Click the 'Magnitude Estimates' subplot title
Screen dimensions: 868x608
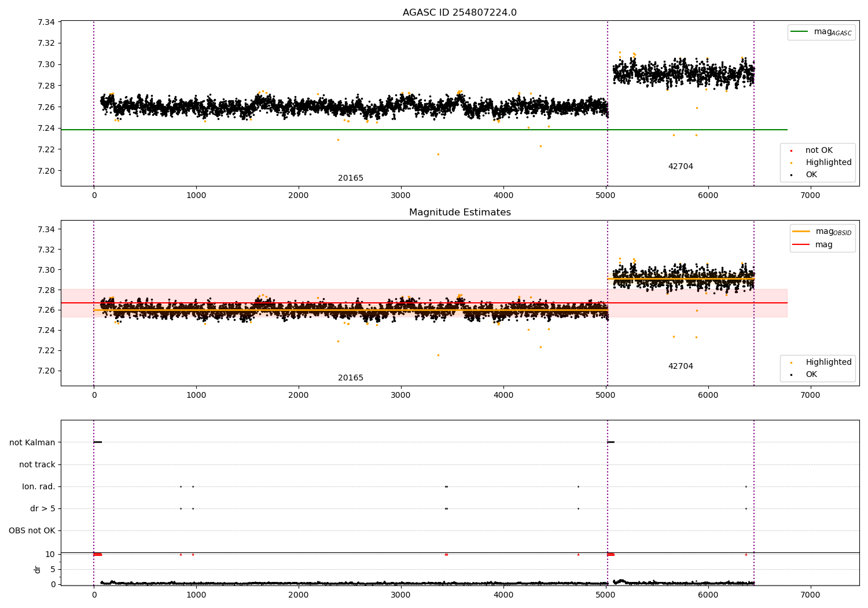(459, 213)
